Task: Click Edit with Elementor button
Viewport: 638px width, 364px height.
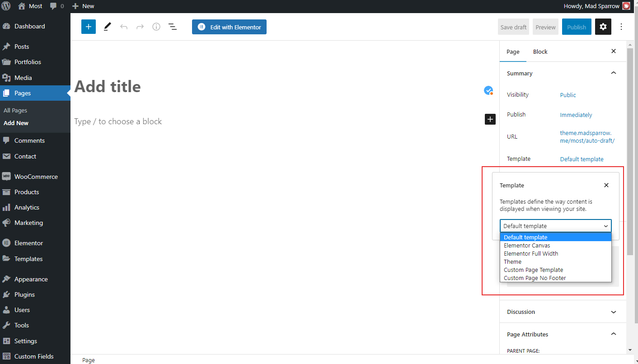Action: (229, 27)
